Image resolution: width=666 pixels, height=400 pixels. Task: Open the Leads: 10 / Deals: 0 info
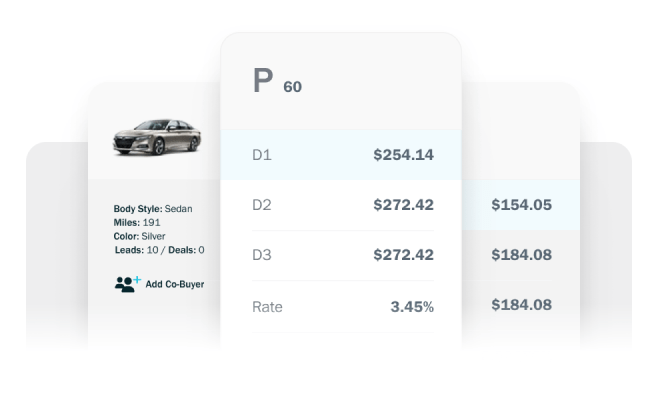point(159,250)
